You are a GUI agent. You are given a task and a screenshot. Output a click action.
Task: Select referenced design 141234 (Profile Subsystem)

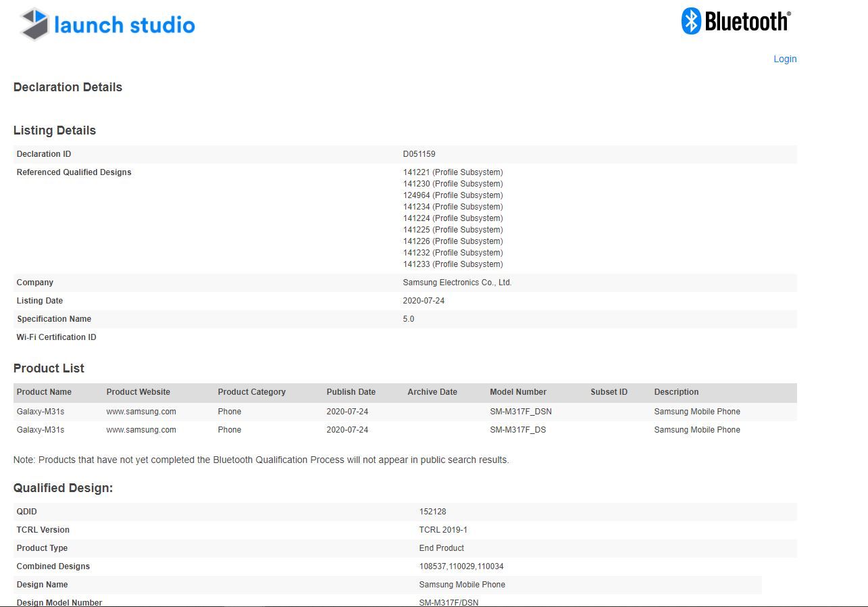453,207
